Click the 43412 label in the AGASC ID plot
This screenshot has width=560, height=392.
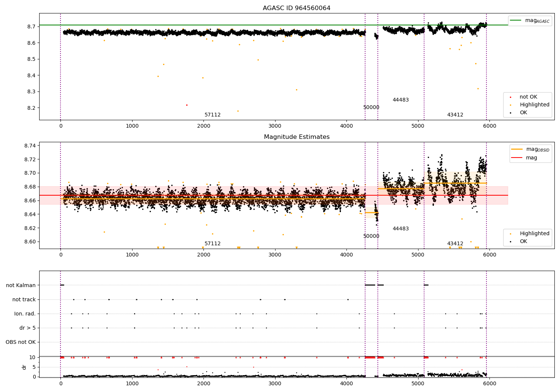click(x=455, y=115)
